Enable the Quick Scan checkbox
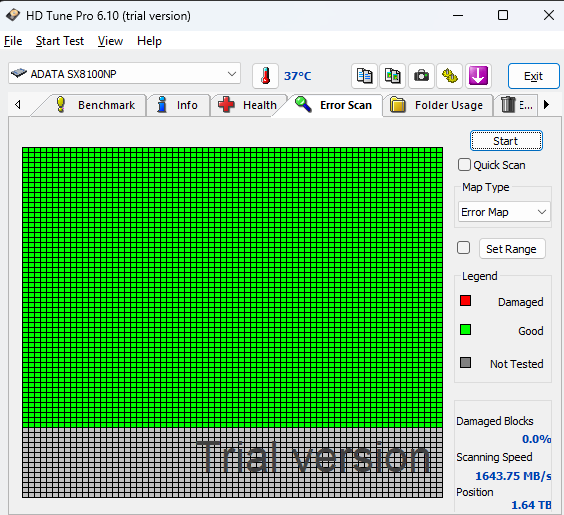The height and width of the screenshot is (515, 564). click(x=464, y=165)
